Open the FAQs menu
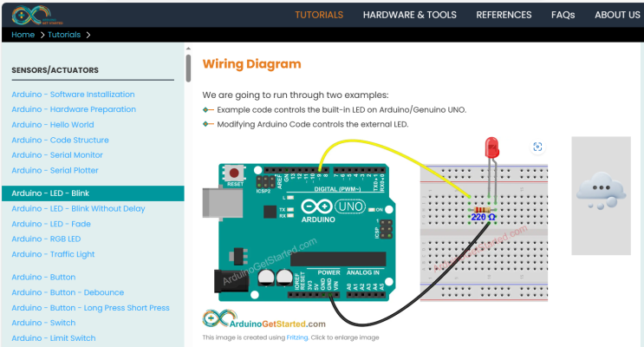The height and width of the screenshot is (347, 644). (563, 15)
